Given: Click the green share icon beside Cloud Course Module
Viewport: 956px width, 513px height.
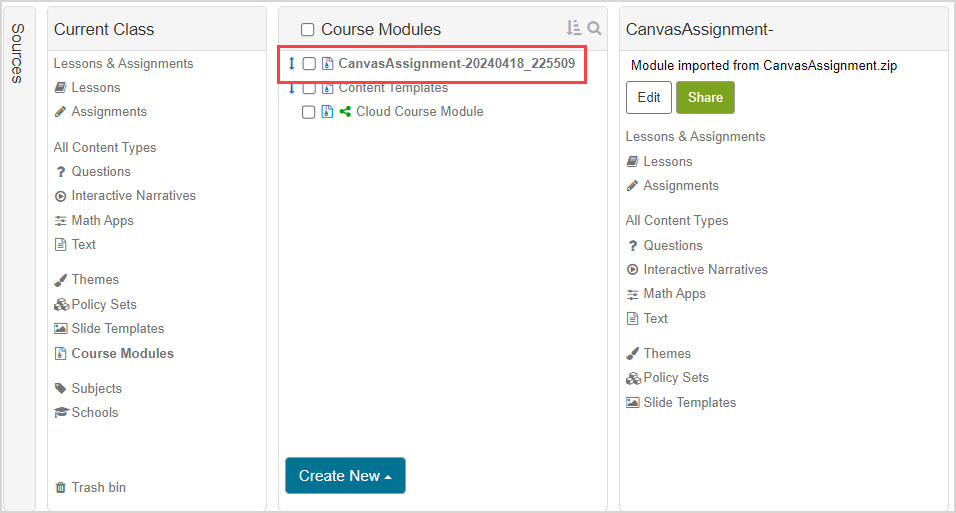Looking at the screenshot, I should coord(345,112).
